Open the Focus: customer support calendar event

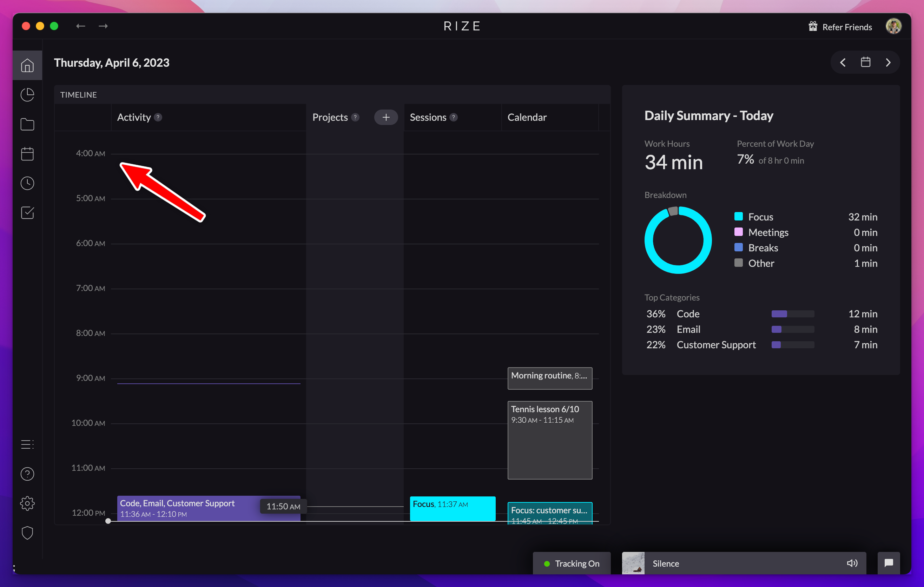(550, 513)
